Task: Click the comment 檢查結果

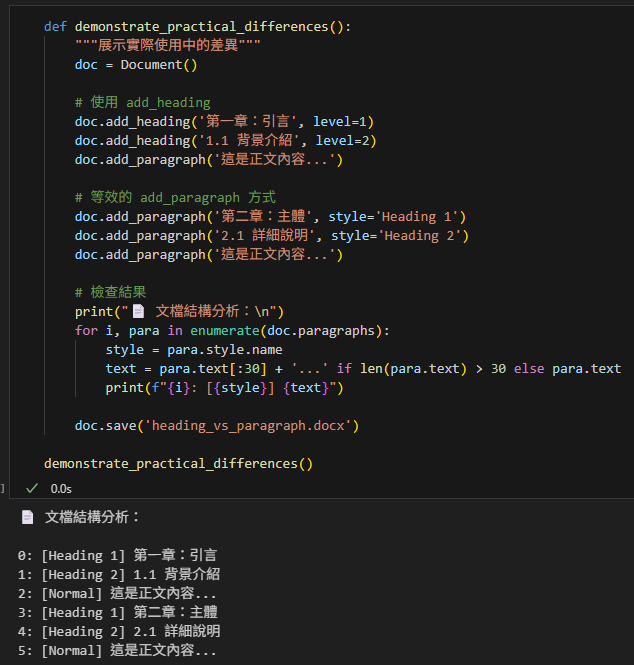Action: [110, 292]
